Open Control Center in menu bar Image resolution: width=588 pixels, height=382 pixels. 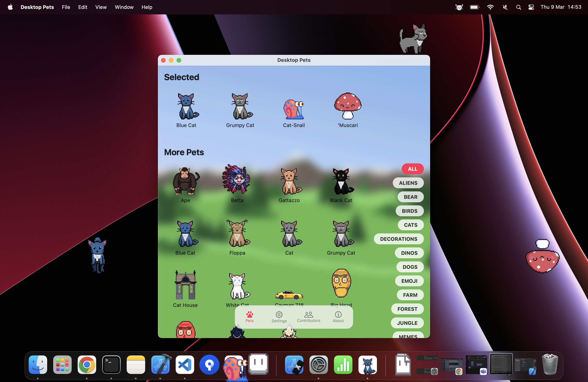[x=531, y=7]
